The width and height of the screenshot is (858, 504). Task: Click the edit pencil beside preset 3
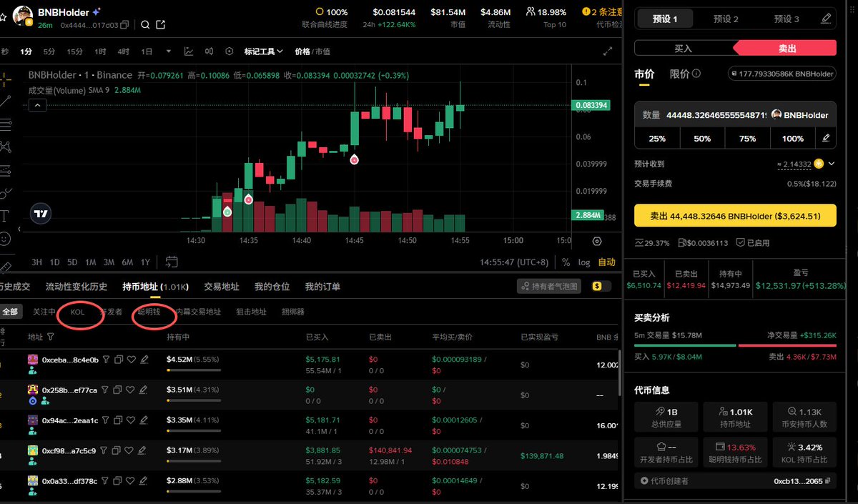pyautogui.click(x=827, y=19)
